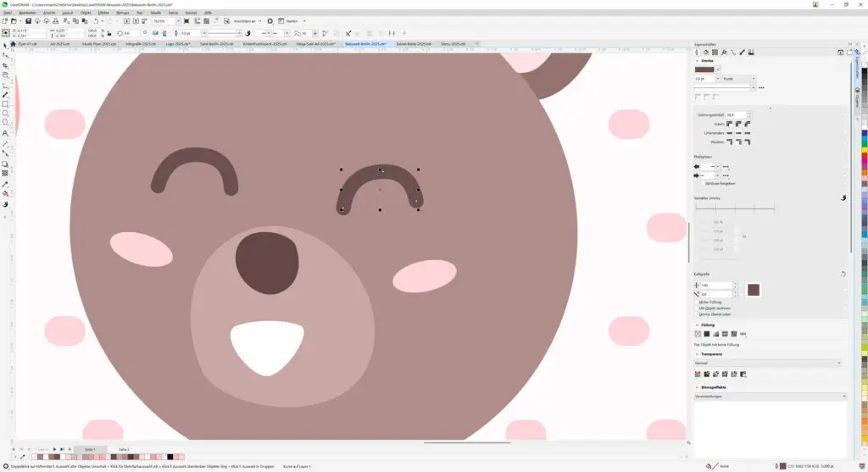868x472 pixels.
Task: Select the fountain fill icon under Füllung
Action: coord(715,334)
